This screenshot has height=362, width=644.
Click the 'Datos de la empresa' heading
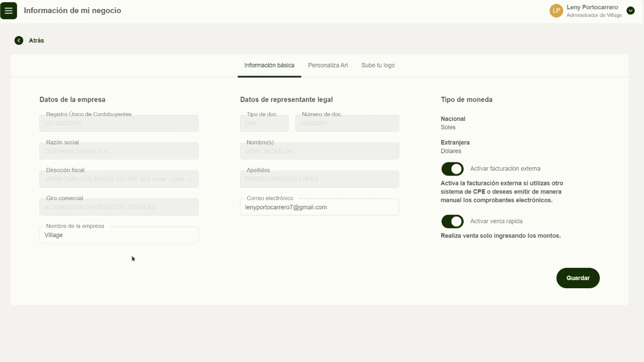tap(72, 100)
